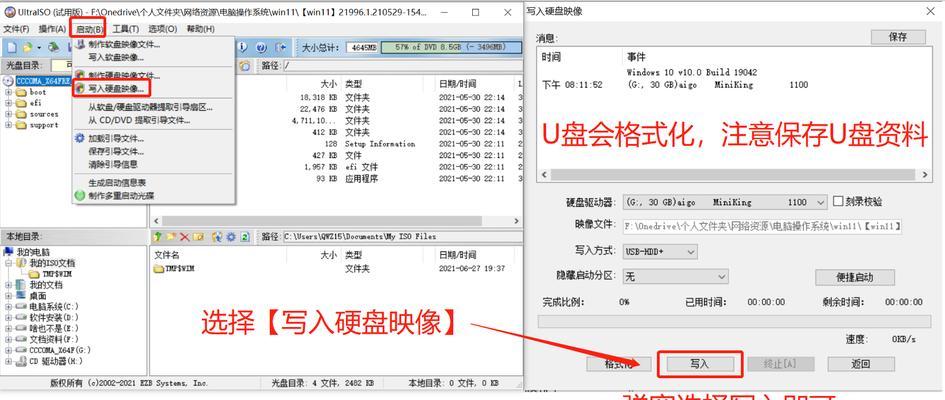Expand the 电脑系统(C:) drive node
945x400 pixels.
point(8,307)
